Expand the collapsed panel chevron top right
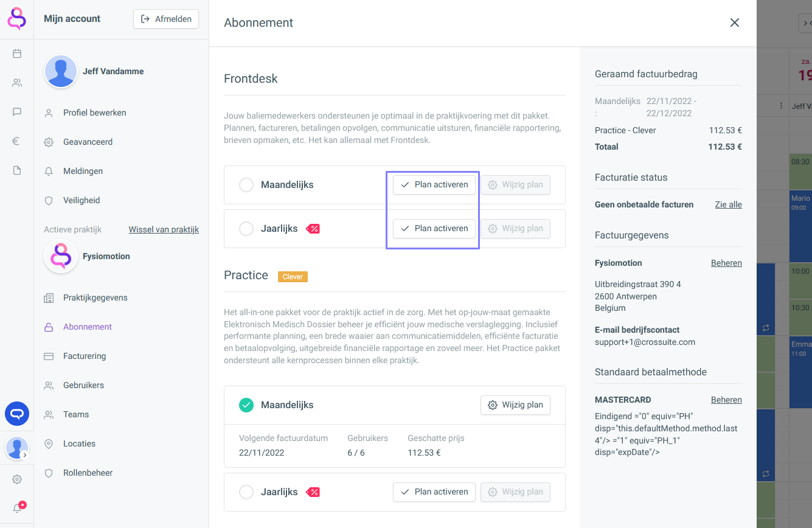Viewport: 812px width, 528px height. [x=806, y=23]
